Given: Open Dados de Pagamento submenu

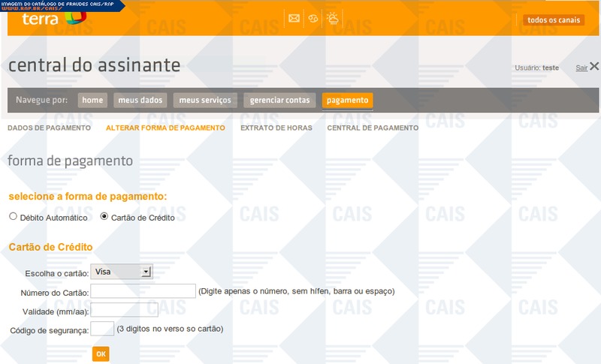Looking at the screenshot, I should coord(49,128).
